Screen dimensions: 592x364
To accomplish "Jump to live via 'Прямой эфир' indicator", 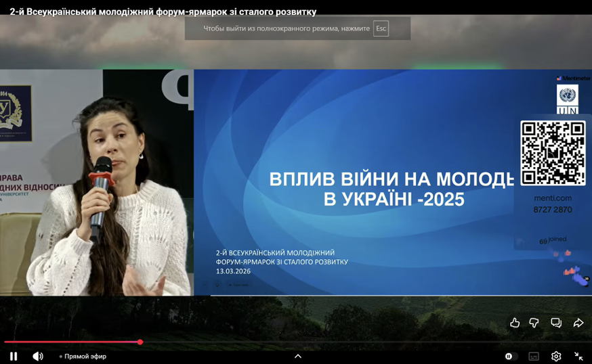I will click(83, 357).
